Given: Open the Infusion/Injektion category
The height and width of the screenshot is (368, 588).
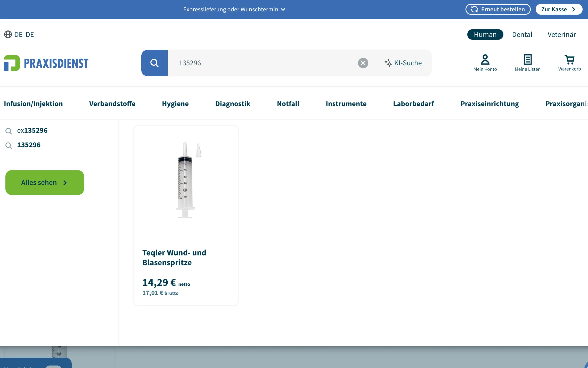Looking at the screenshot, I should tap(33, 104).
